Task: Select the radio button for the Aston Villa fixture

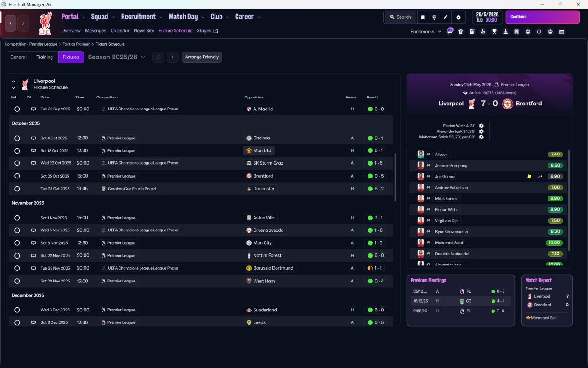Action: (x=17, y=218)
